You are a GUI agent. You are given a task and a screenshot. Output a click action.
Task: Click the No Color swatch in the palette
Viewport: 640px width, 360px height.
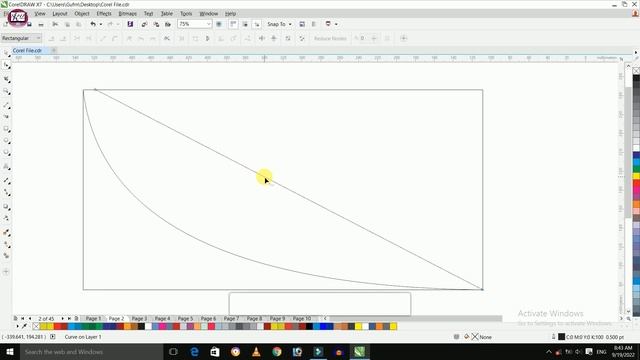coord(36,326)
